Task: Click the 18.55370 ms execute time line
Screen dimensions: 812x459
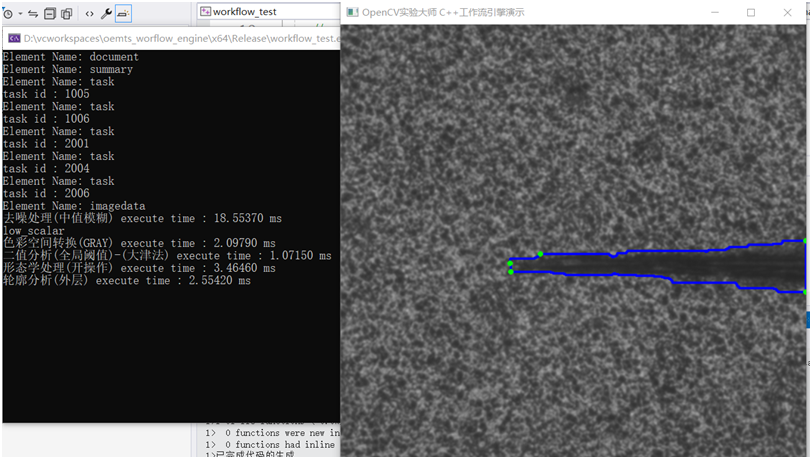Action: 142,218
